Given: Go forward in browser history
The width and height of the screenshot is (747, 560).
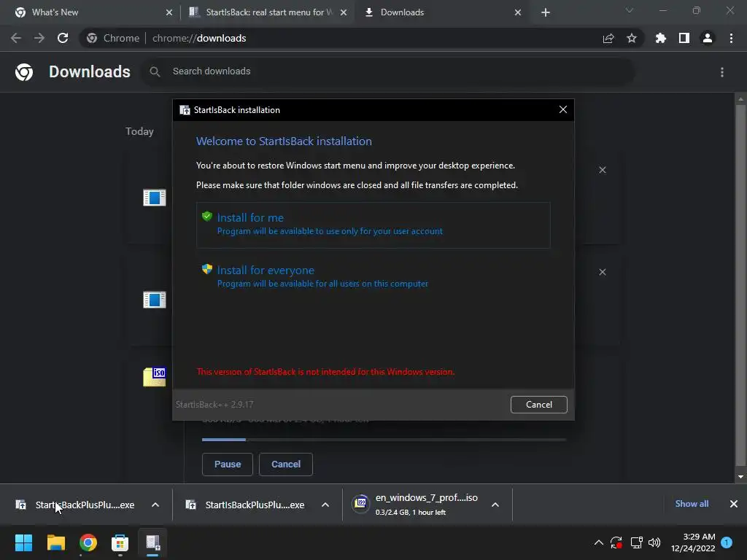Looking at the screenshot, I should [39, 38].
